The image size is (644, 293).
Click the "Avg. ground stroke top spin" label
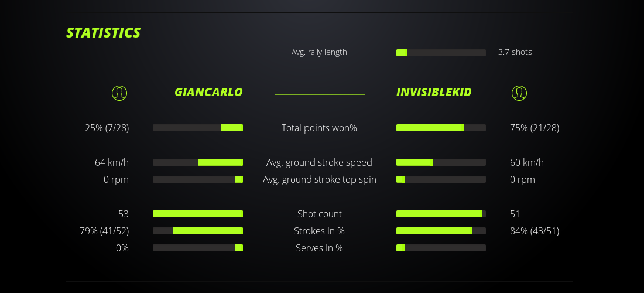pyautogui.click(x=319, y=179)
